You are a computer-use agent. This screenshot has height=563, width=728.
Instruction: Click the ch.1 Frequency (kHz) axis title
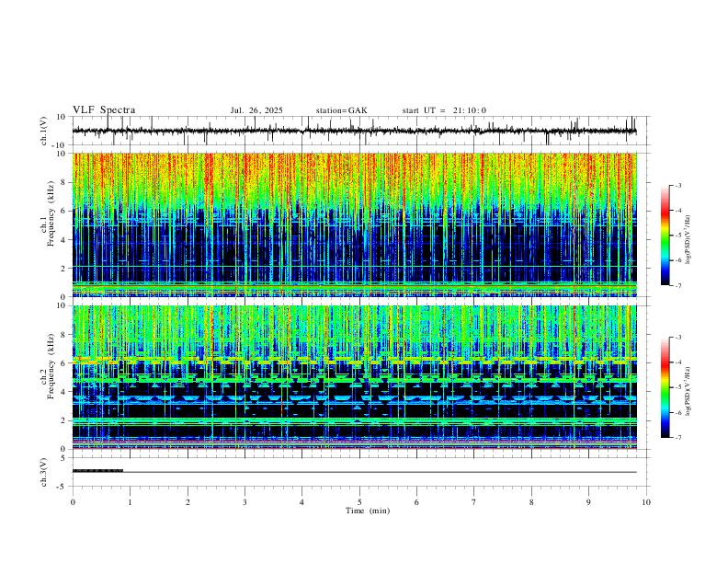(51, 213)
